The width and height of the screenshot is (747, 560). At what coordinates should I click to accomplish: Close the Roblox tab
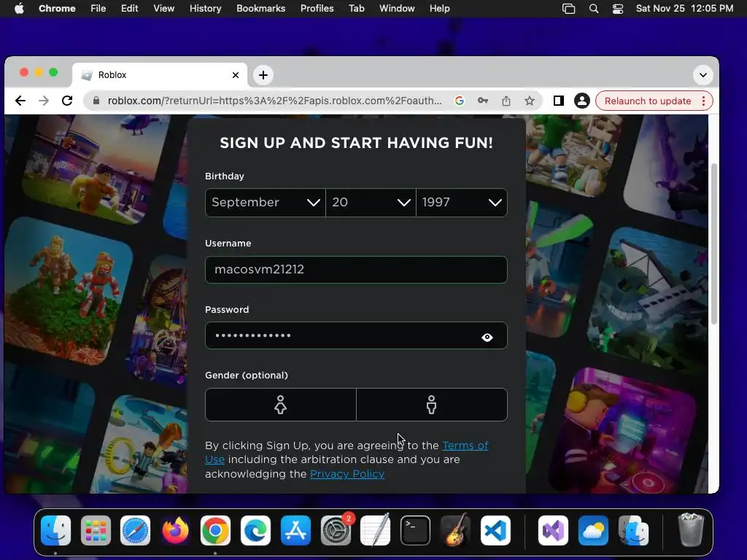tap(236, 75)
